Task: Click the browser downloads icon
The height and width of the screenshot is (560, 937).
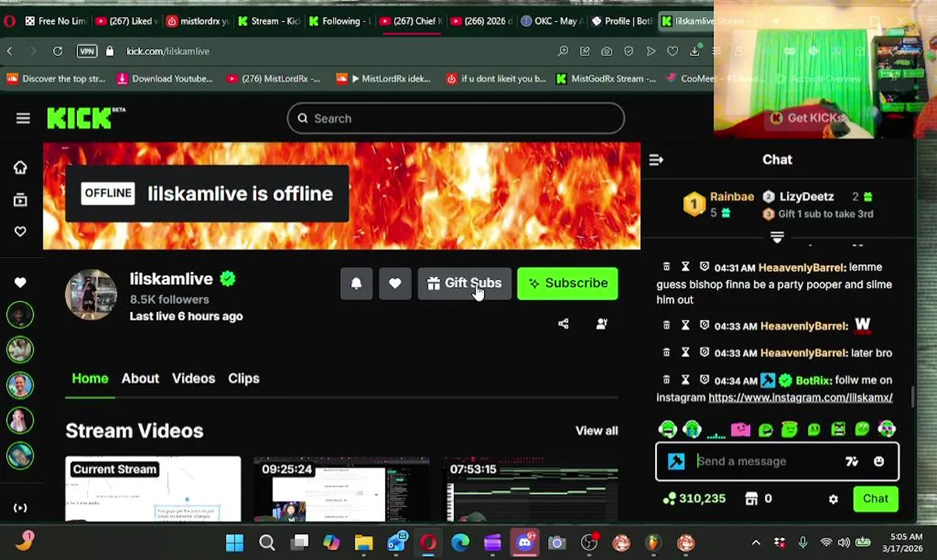Action: coord(694,51)
